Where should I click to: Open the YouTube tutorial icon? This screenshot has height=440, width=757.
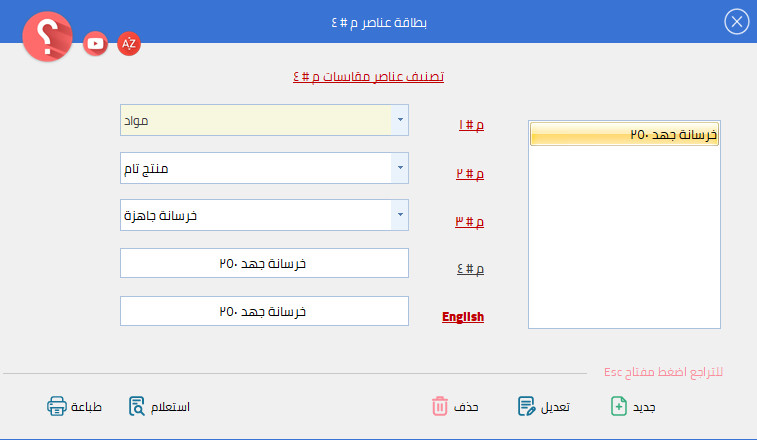pyautogui.click(x=96, y=42)
